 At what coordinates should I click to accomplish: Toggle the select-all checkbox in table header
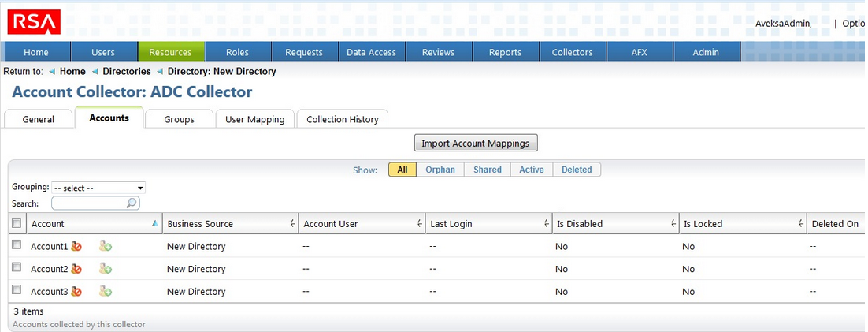[17, 224]
